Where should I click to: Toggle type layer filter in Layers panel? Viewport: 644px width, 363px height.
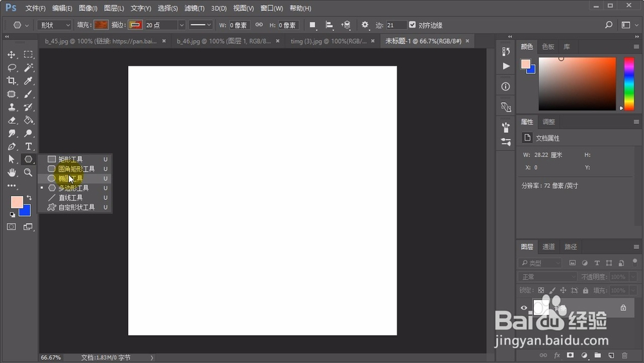click(597, 262)
